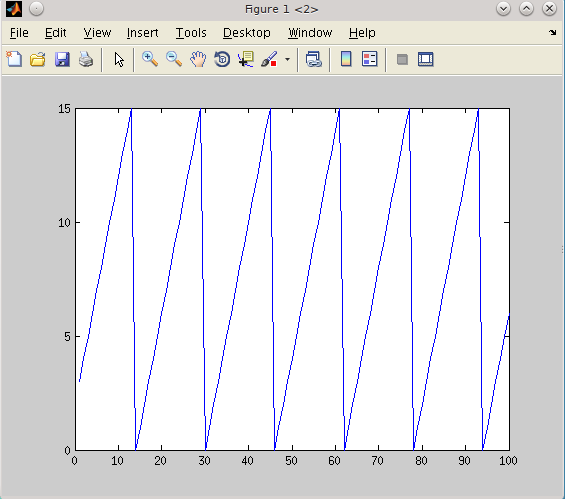Open a file with the folder icon
The image size is (565, 499).
[x=38, y=59]
